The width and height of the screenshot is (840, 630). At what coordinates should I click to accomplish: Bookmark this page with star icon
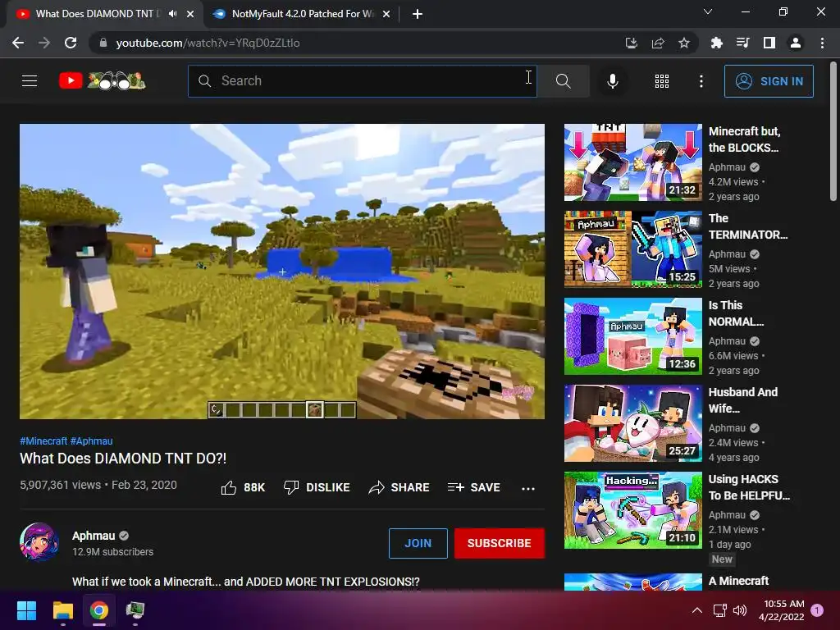pos(683,43)
